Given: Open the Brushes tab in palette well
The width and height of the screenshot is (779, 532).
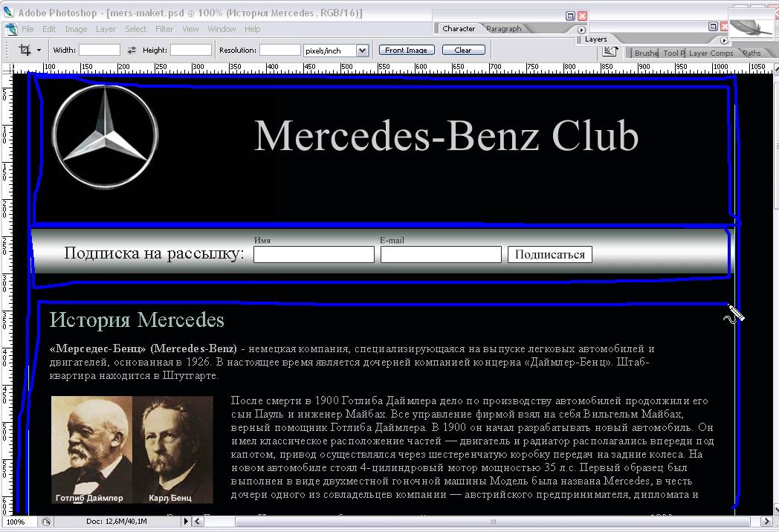Looking at the screenshot, I should pyautogui.click(x=646, y=53).
